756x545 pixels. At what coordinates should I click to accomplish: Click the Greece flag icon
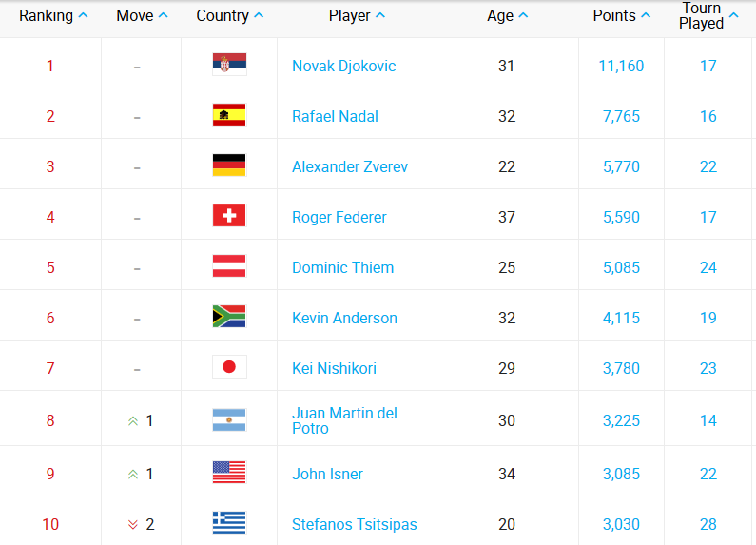(229, 524)
